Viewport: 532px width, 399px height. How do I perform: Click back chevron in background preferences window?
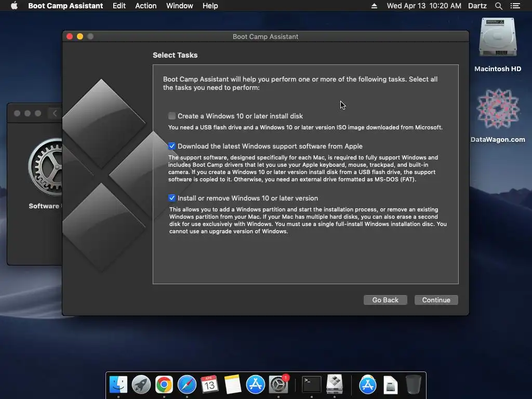pyautogui.click(x=55, y=113)
